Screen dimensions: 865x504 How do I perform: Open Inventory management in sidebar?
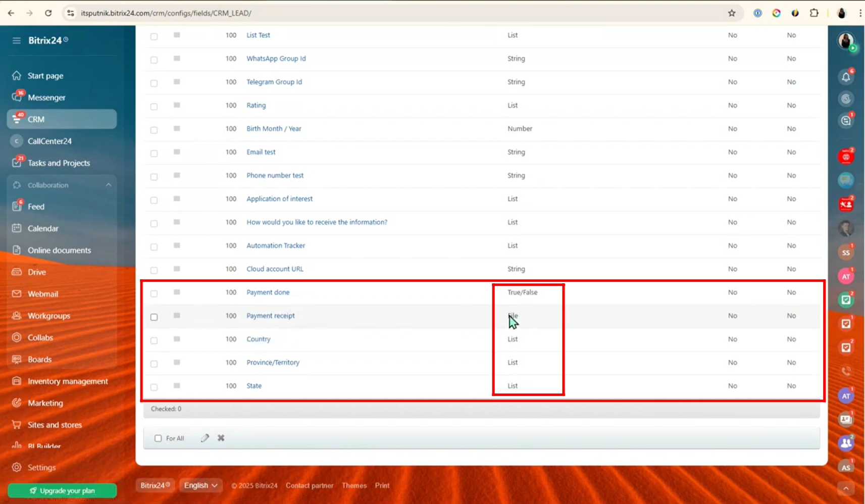tap(68, 381)
